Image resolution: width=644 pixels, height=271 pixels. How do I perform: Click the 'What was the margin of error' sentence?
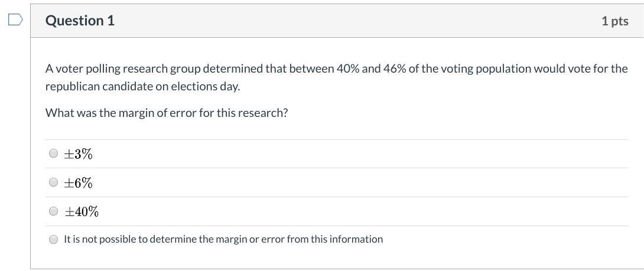point(167,113)
